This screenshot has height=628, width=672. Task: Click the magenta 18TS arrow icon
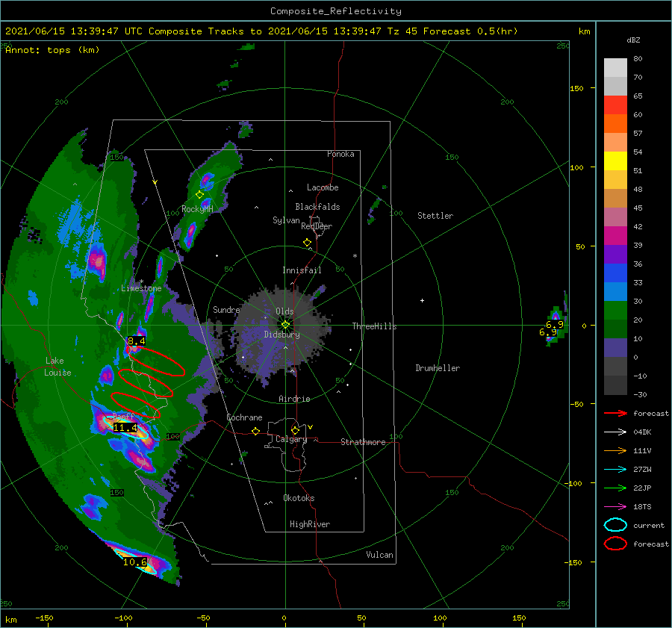pyautogui.click(x=615, y=507)
